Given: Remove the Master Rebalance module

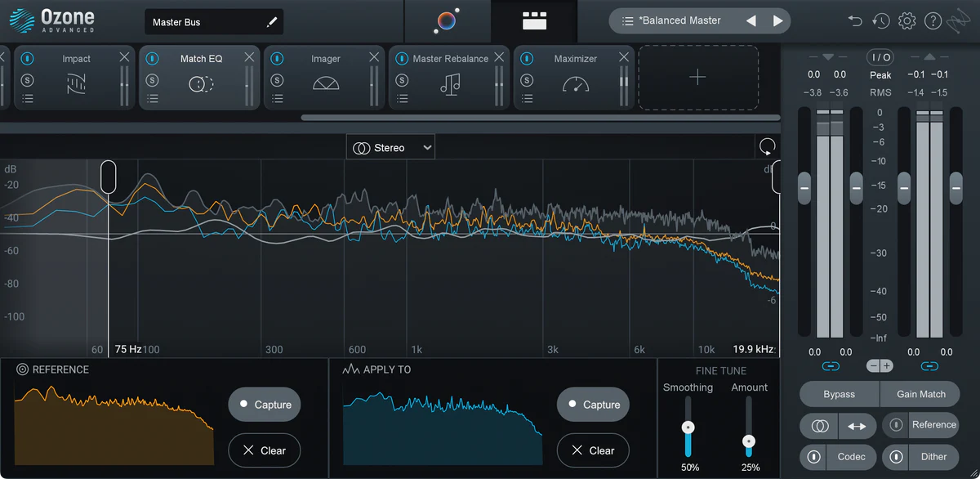Looking at the screenshot, I should click(499, 56).
